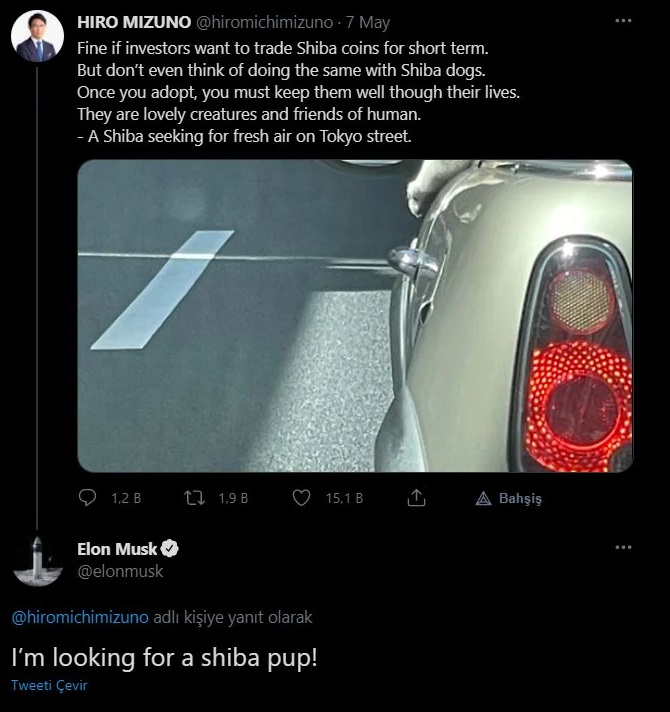
Task: Click the 15,1 B likes count
Action: [344, 498]
